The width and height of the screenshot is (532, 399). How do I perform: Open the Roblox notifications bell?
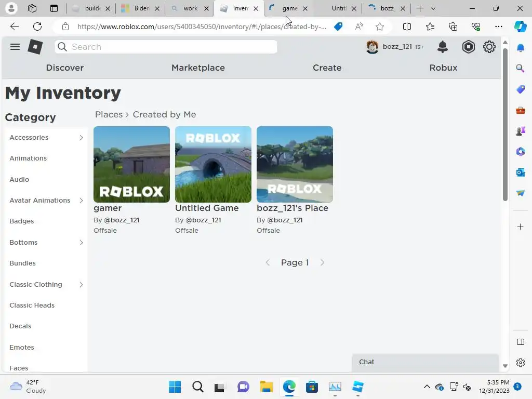click(443, 47)
